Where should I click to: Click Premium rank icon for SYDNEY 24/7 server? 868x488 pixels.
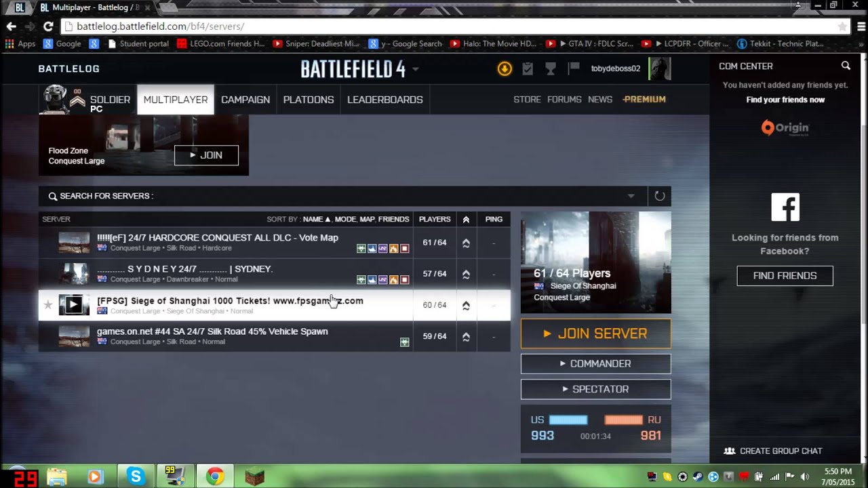tap(466, 274)
